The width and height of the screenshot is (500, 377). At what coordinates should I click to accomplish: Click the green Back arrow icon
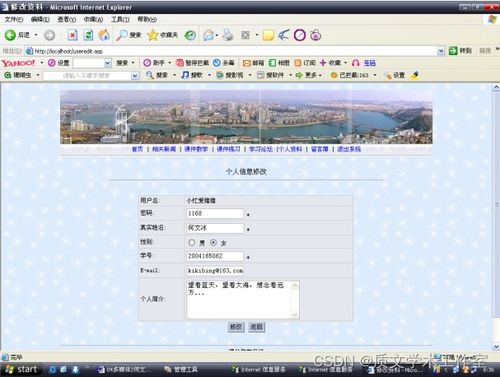(10, 35)
